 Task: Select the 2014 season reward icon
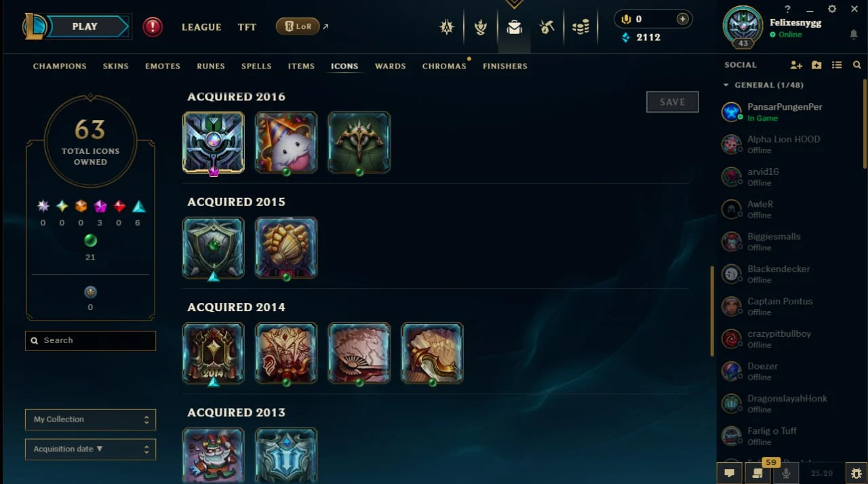coord(213,353)
